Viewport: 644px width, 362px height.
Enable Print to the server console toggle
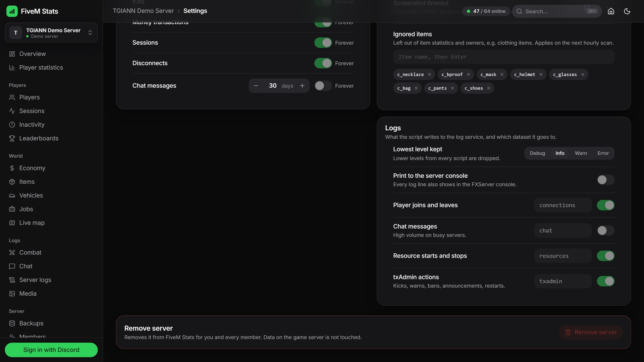[x=605, y=180]
